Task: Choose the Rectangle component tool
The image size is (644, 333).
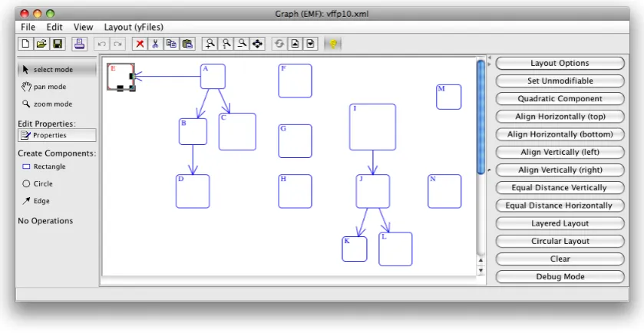Action: (57, 166)
